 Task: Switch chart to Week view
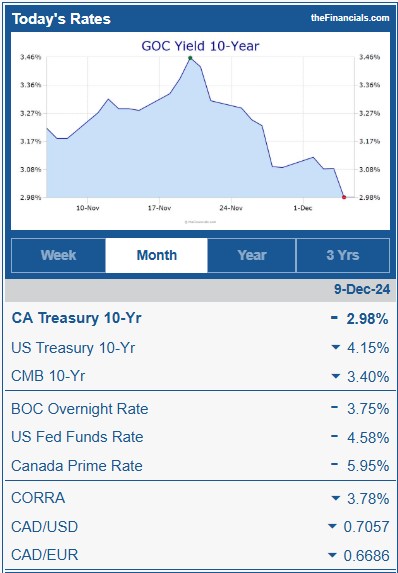coord(58,255)
